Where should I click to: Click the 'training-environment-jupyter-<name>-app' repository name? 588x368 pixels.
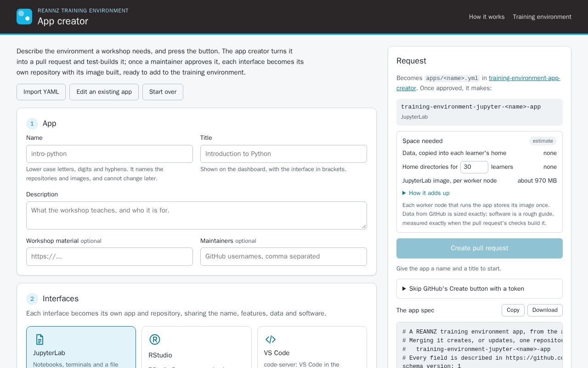471,107
